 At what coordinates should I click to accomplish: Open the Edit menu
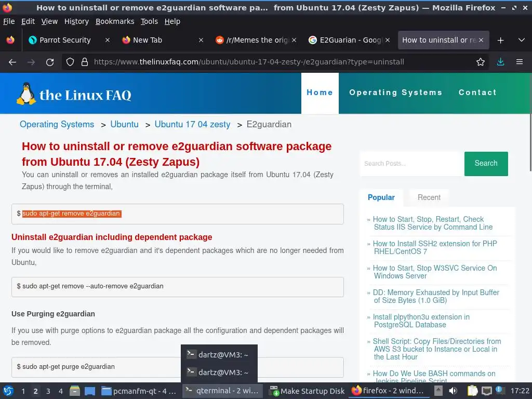pos(28,21)
